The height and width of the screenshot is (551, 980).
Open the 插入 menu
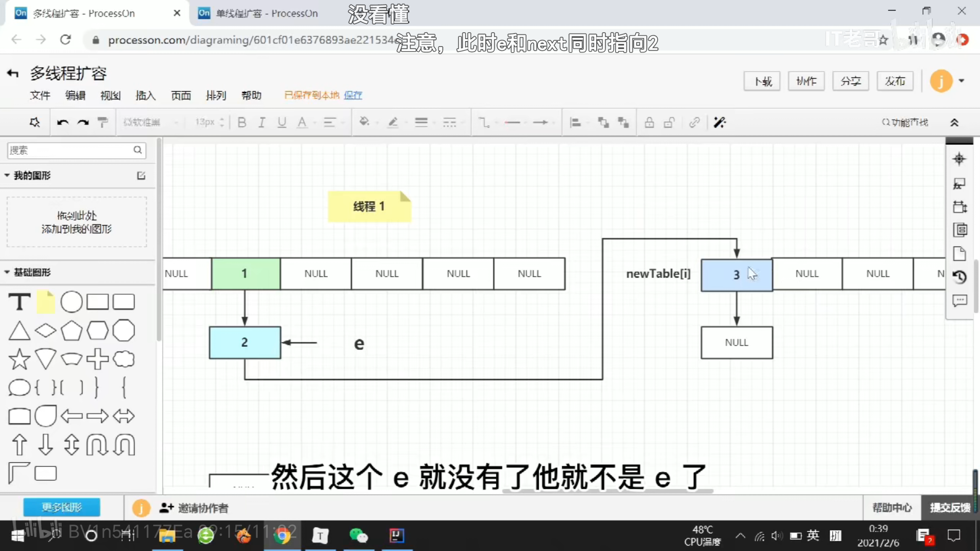[x=145, y=95]
